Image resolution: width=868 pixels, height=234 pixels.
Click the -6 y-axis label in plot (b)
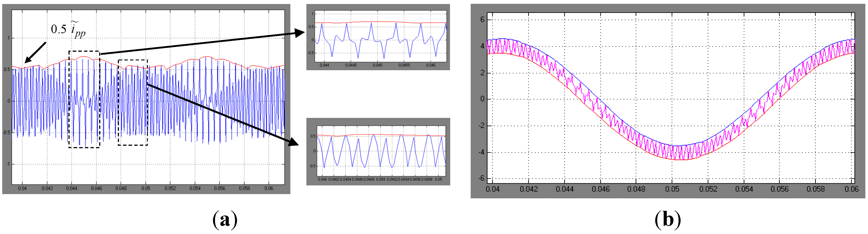[x=481, y=178]
